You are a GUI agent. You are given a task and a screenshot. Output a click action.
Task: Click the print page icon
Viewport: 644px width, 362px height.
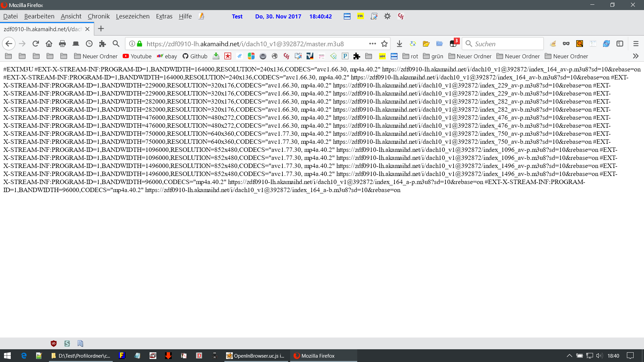pos(62,44)
